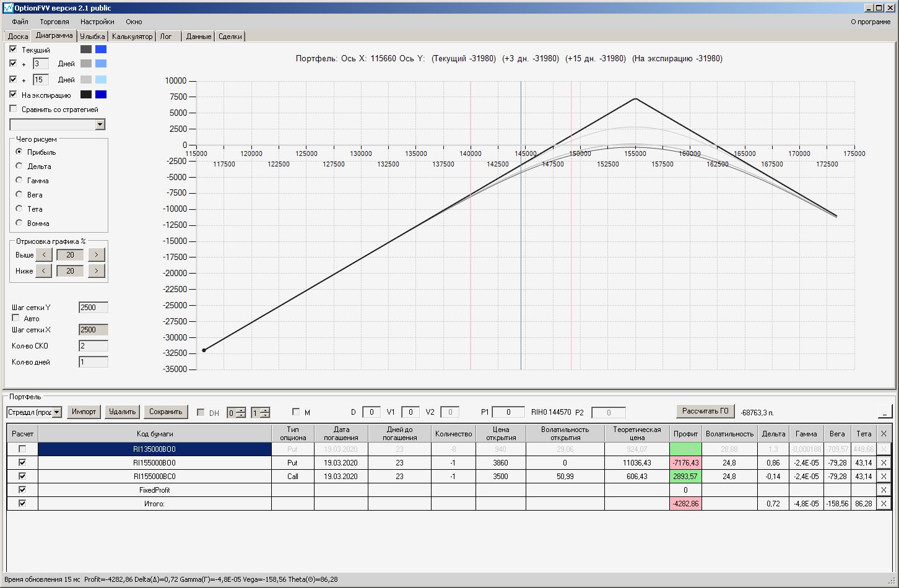Screen dimensions: 899x588
Task: Select the Прибыль radio button
Action: click(x=19, y=152)
